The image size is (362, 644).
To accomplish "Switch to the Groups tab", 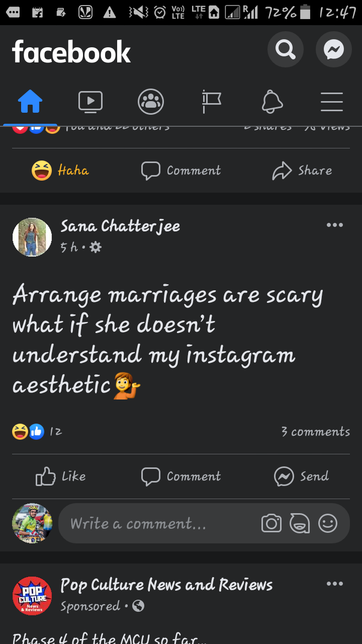I will 151,102.
